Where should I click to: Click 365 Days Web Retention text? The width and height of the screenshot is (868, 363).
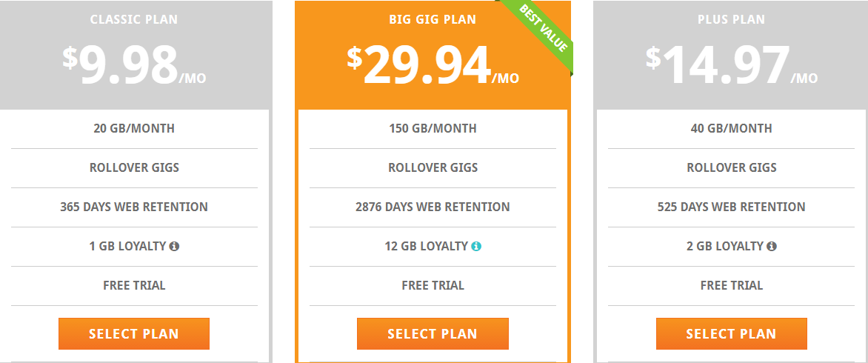click(x=134, y=207)
